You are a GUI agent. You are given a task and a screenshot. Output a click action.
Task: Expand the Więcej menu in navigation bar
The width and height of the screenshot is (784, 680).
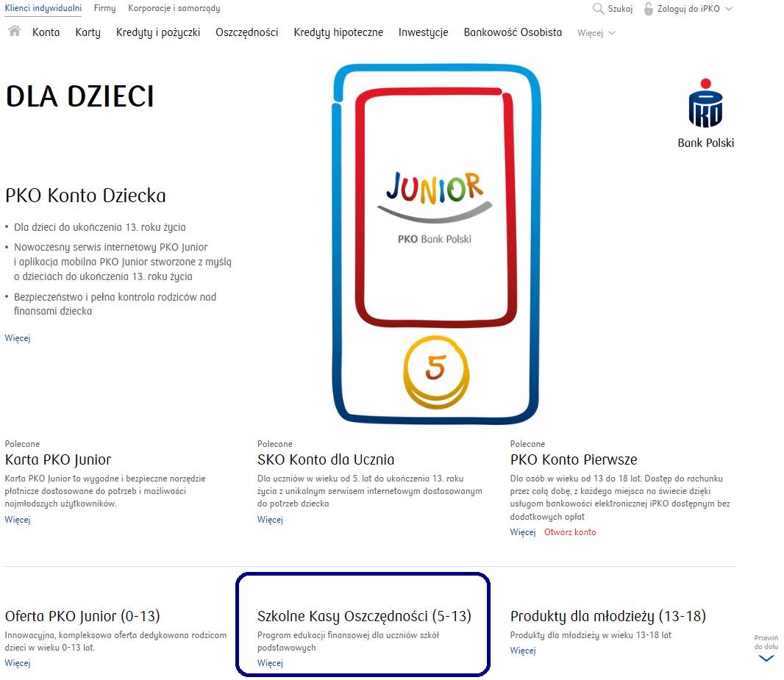click(596, 33)
